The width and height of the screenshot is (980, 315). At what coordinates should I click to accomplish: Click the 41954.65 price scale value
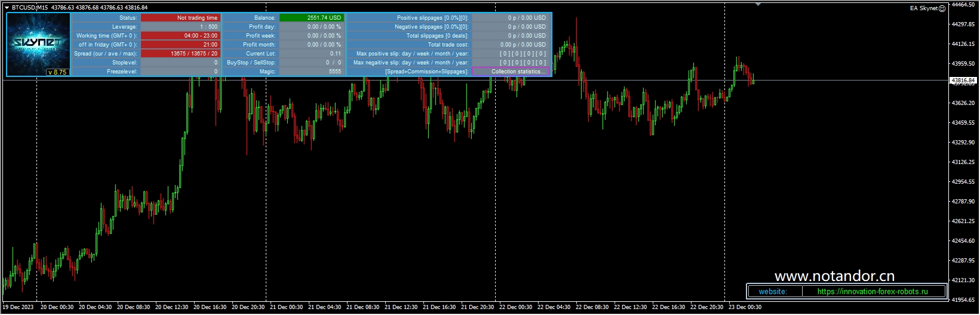(x=963, y=299)
